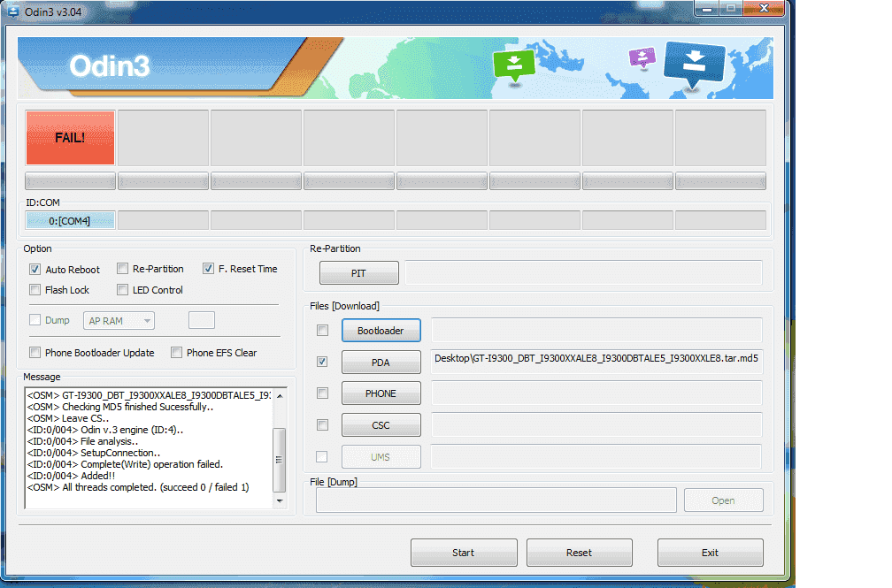Click the 'Checking MD5 finished Sucessfully..' log line

point(120,407)
